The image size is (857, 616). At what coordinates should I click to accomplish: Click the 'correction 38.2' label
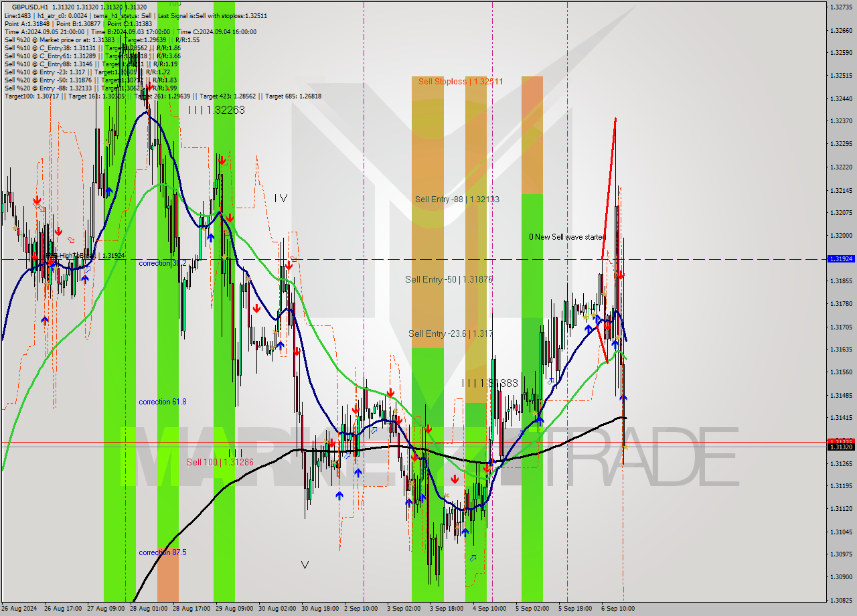coord(163,263)
